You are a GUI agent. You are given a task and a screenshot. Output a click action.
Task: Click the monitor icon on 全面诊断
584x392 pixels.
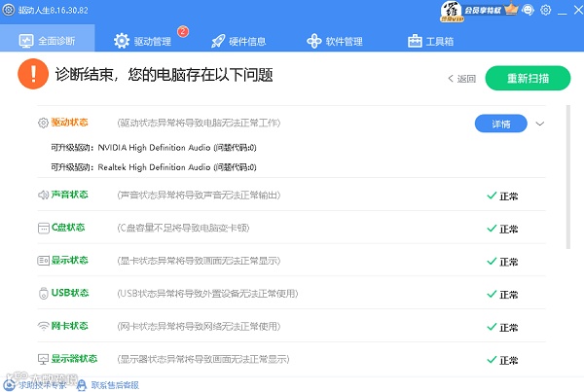coord(26,41)
